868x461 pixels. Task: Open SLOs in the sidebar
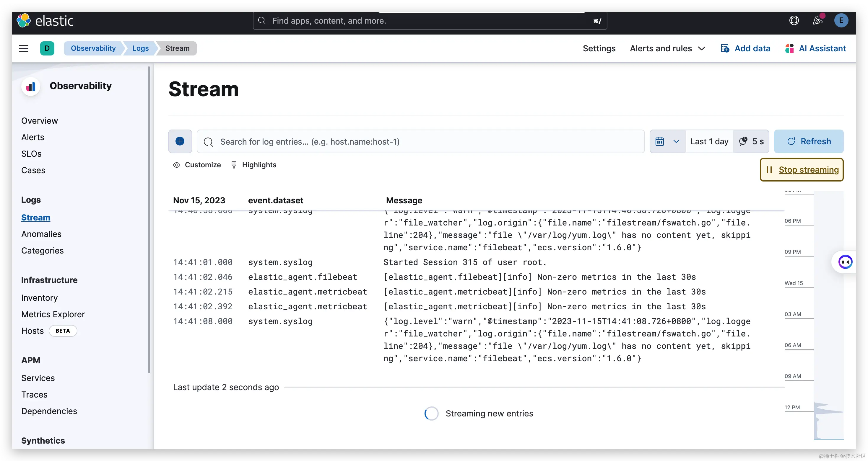pyautogui.click(x=31, y=154)
